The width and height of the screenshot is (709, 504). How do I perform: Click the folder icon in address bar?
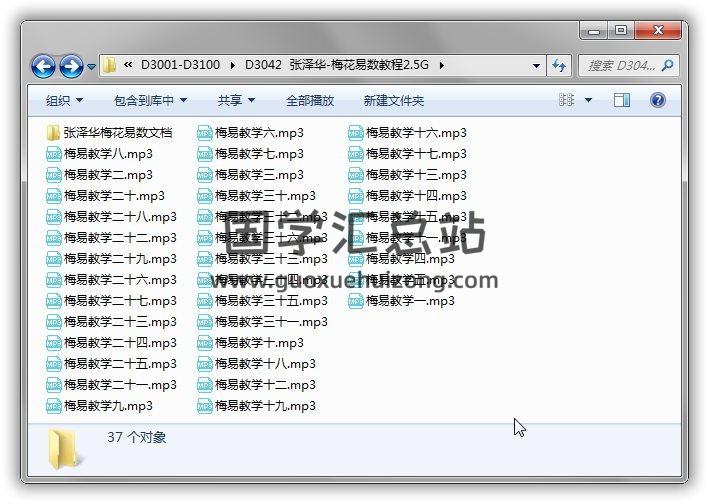[109, 65]
